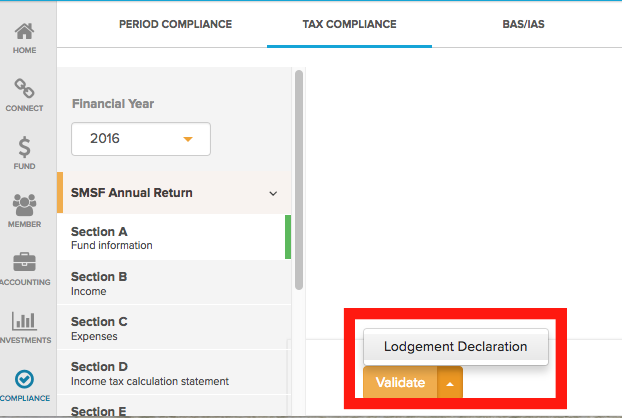Viewport: 622px width, 418px height.
Task: Click the section list vertical scrollbar
Action: coord(299,180)
